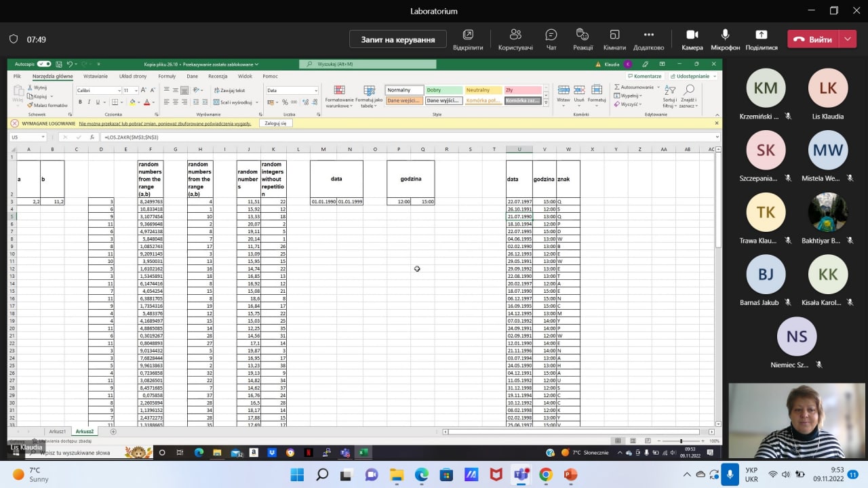The width and height of the screenshot is (868, 488).
Task: Switch to the Wstawianie ribbon tab
Action: pos(96,76)
